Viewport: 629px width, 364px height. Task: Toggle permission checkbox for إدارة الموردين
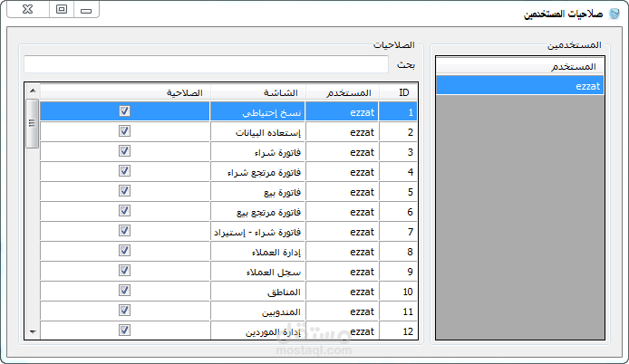(124, 330)
